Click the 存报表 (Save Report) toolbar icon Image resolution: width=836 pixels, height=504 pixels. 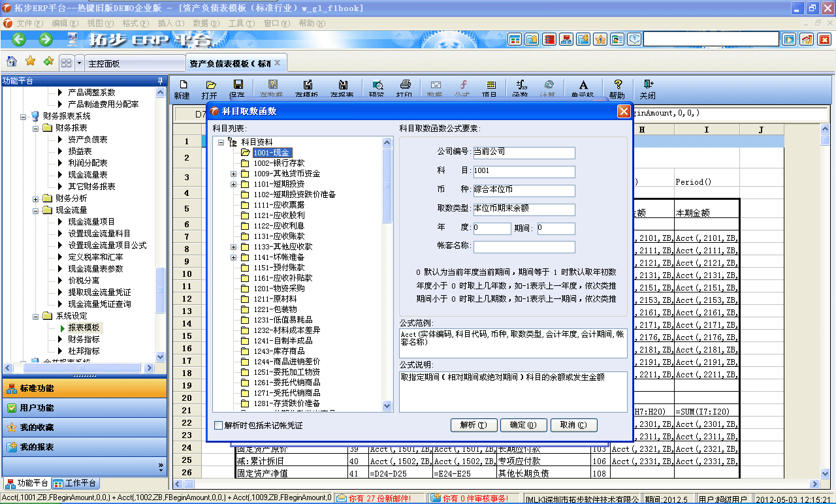coord(342,87)
